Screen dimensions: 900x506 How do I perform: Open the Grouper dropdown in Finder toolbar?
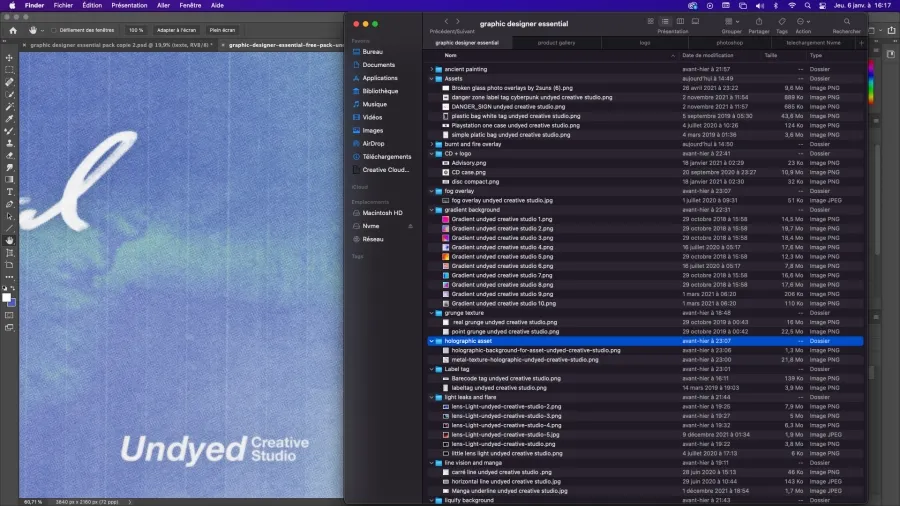(732, 21)
